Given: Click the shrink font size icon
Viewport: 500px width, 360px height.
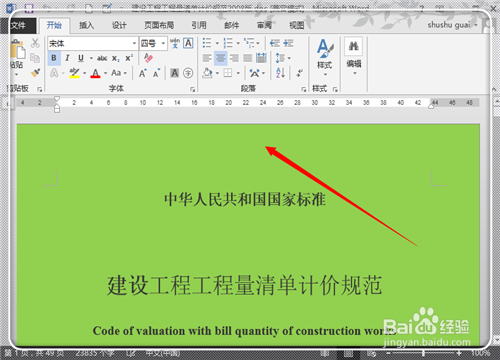Looking at the screenshot, I should click(156, 73).
